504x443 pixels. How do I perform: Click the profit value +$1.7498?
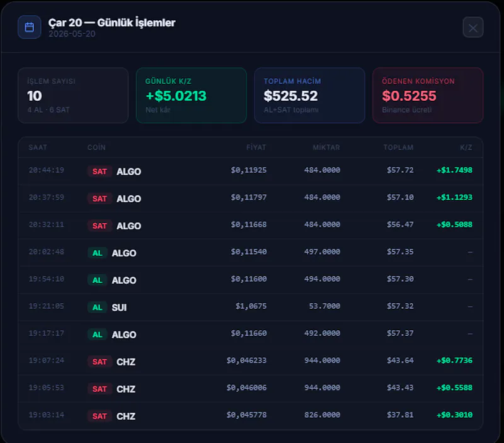[454, 170]
